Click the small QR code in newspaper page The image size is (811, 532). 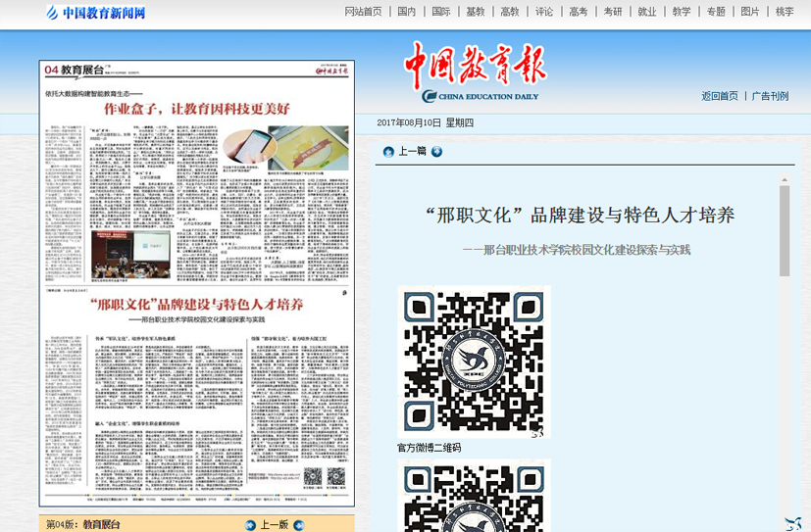coord(313,477)
